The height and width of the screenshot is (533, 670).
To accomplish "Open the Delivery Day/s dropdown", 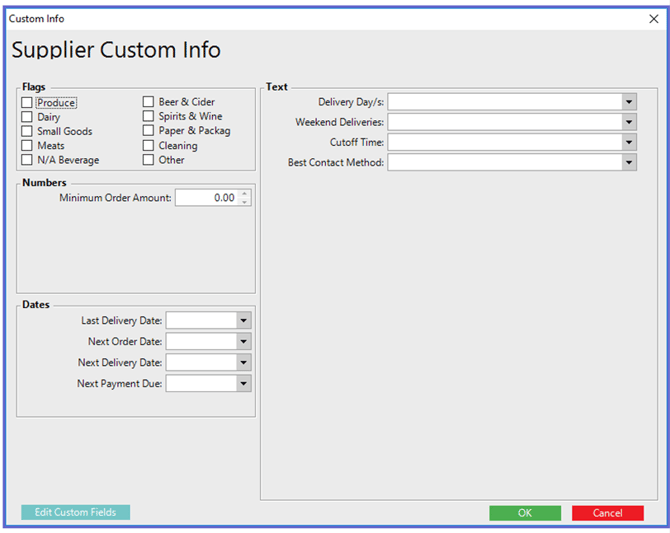I will [x=629, y=102].
